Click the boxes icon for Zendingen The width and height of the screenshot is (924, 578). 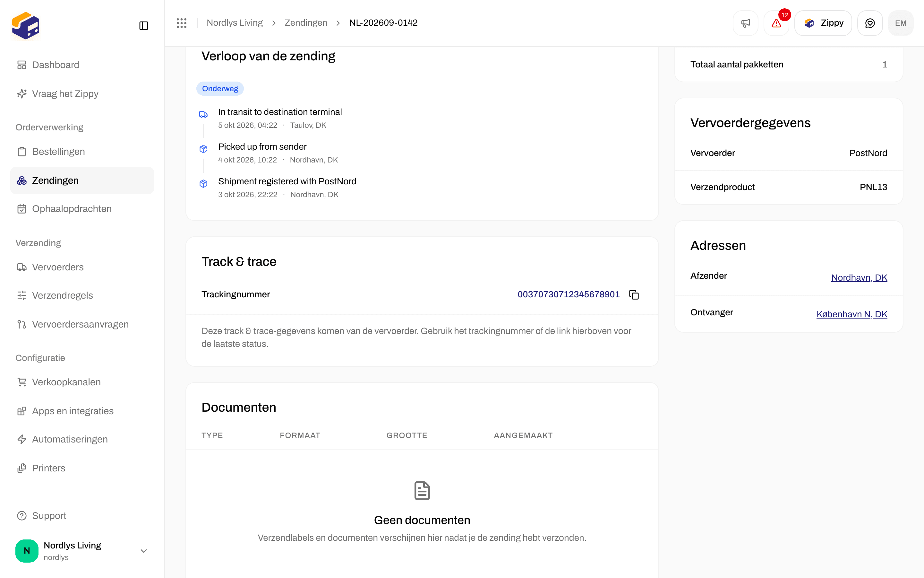click(22, 180)
